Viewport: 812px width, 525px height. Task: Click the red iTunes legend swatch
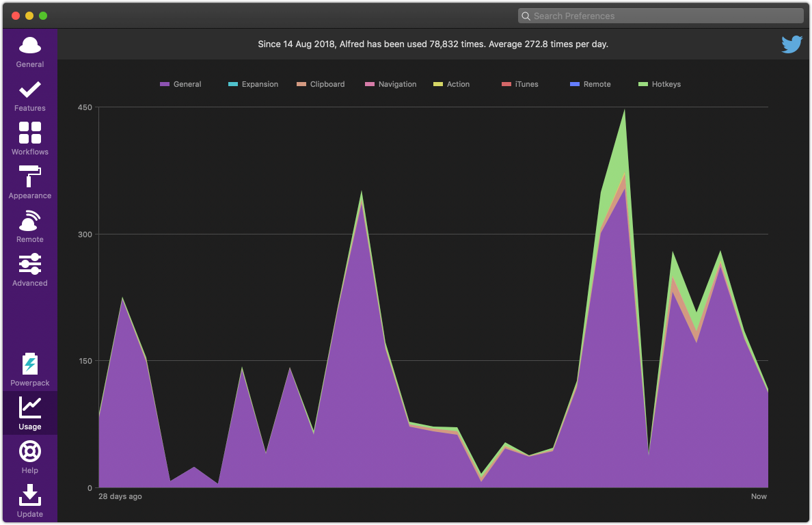(x=506, y=84)
